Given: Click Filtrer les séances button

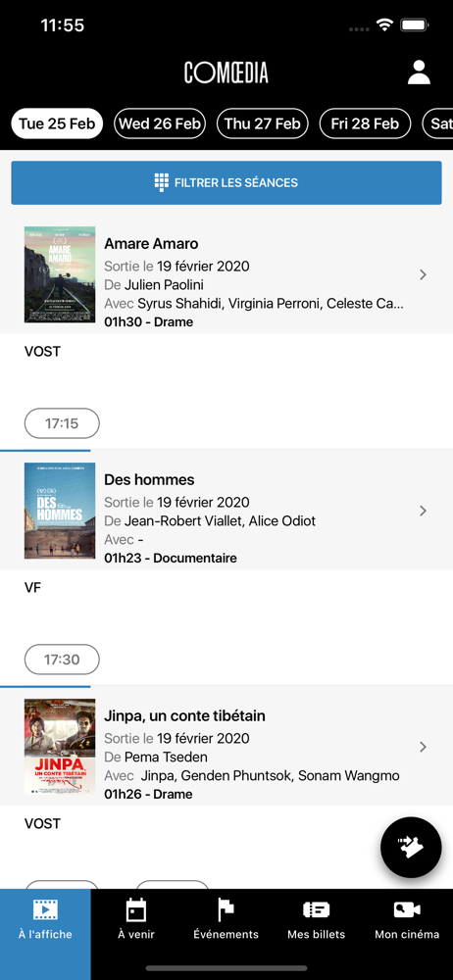Looking at the screenshot, I should (x=226, y=183).
